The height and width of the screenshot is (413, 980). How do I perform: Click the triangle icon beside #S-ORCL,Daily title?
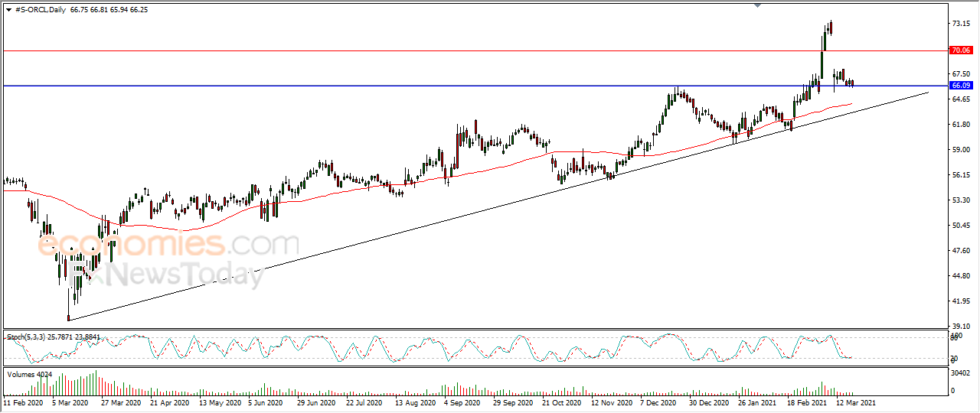tap(8, 8)
